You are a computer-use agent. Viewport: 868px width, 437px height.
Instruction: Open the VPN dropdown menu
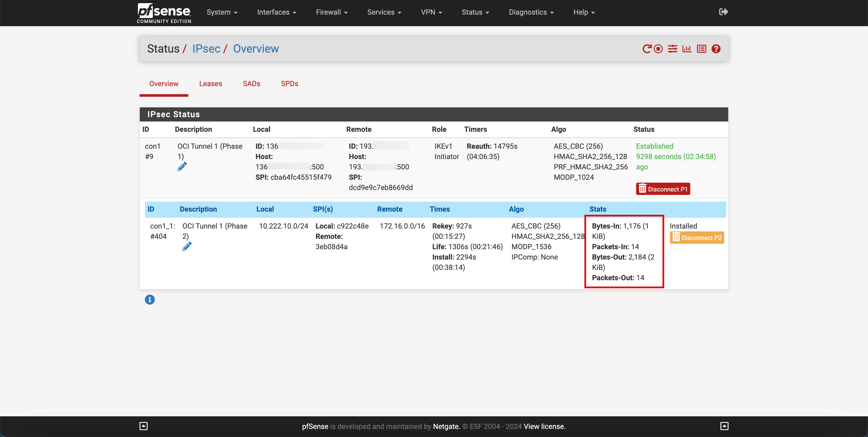pyautogui.click(x=432, y=12)
